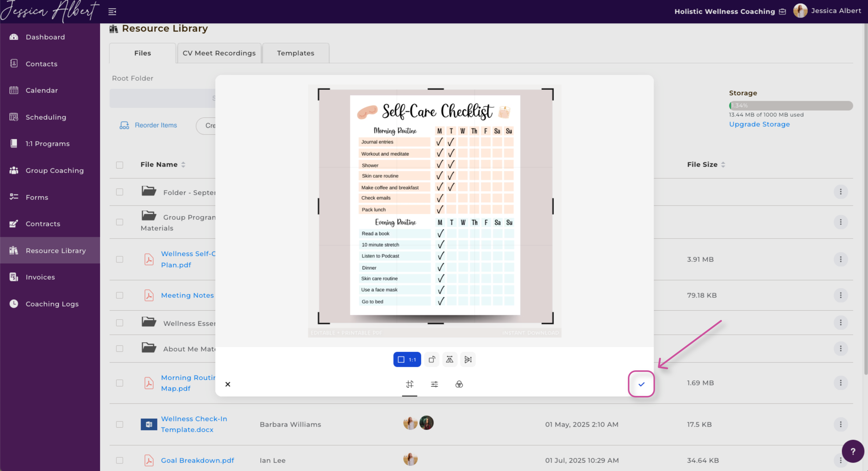Click the 1:1 aspect ratio button
Image resolution: width=868 pixels, height=471 pixels.
(407, 360)
